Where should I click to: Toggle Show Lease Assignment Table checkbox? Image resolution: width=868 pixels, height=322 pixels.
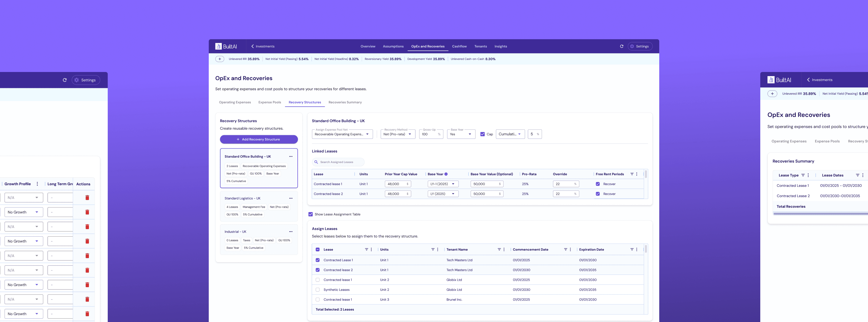pos(310,214)
